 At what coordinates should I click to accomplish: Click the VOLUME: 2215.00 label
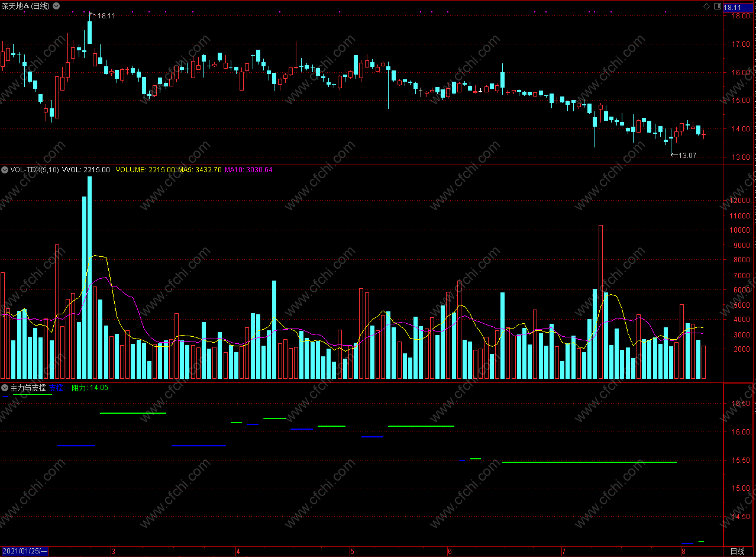click(x=145, y=169)
